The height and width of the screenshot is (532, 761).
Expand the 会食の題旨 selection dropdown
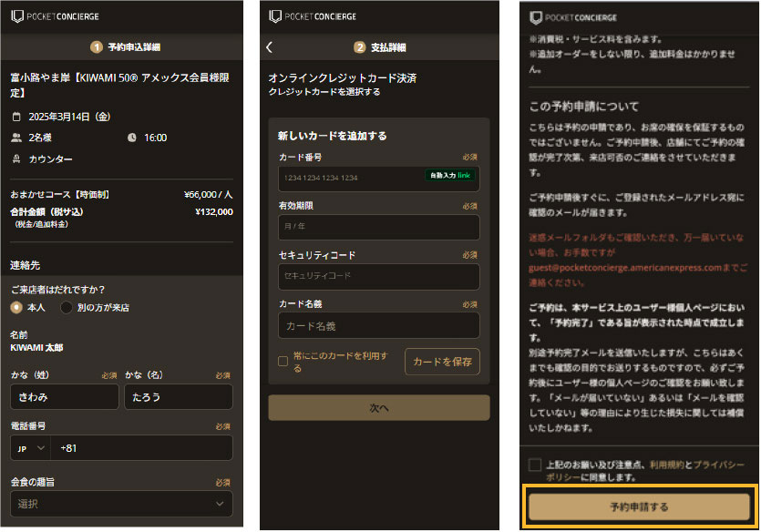[x=121, y=504]
